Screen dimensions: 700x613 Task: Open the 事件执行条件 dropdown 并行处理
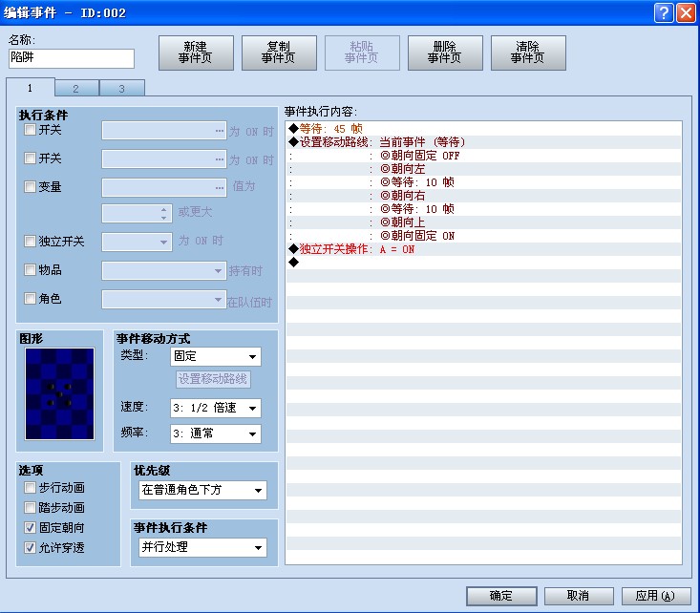pyautogui.click(x=202, y=547)
